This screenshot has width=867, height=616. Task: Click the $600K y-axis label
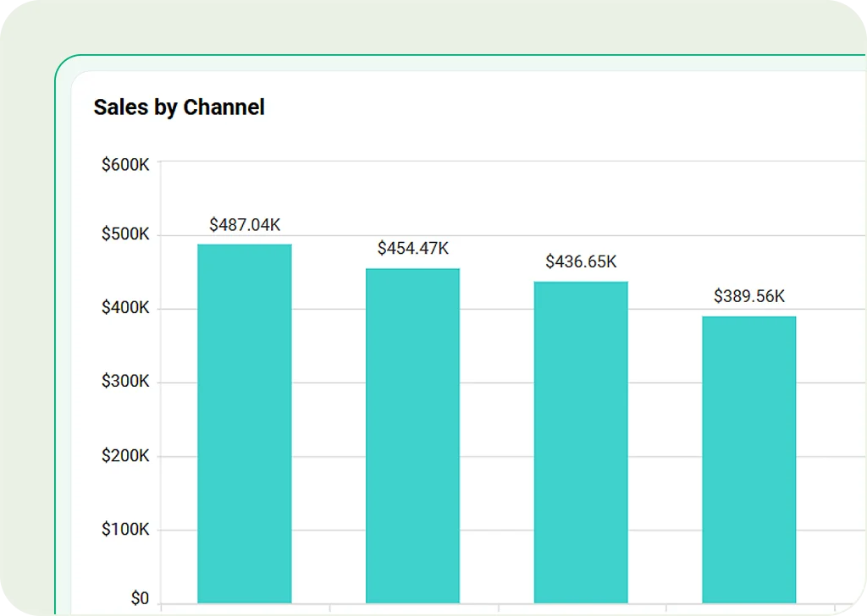[125, 165]
